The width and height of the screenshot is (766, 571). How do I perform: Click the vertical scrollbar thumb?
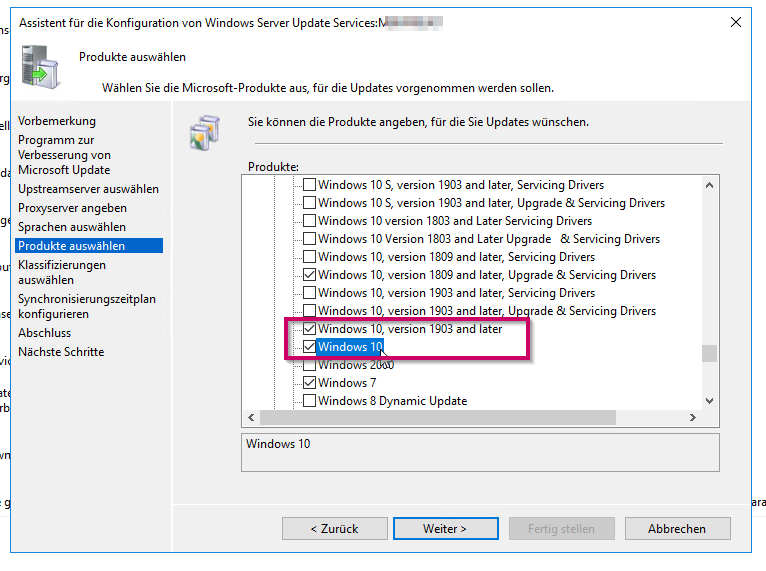709,354
